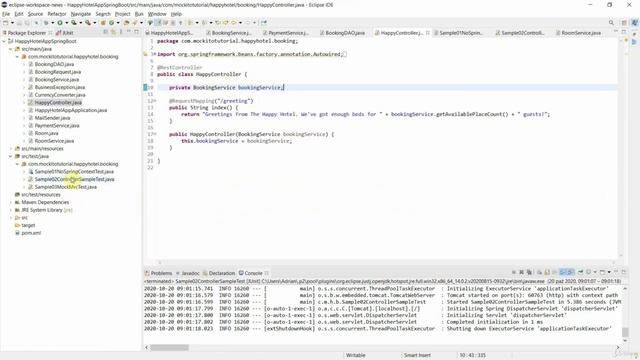Click the New file toolbar icon
Image resolution: width=640 pixels, height=360 pixels.
pyautogui.click(x=5, y=23)
